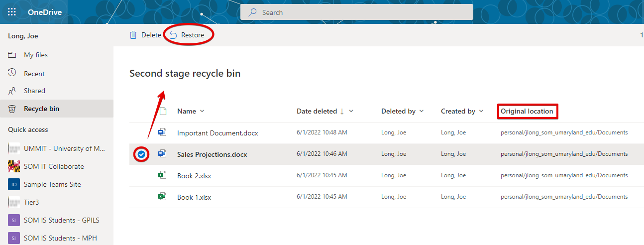The width and height of the screenshot is (644, 245).
Task: Click the Word icon for Important Document.docx
Action: point(162,132)
